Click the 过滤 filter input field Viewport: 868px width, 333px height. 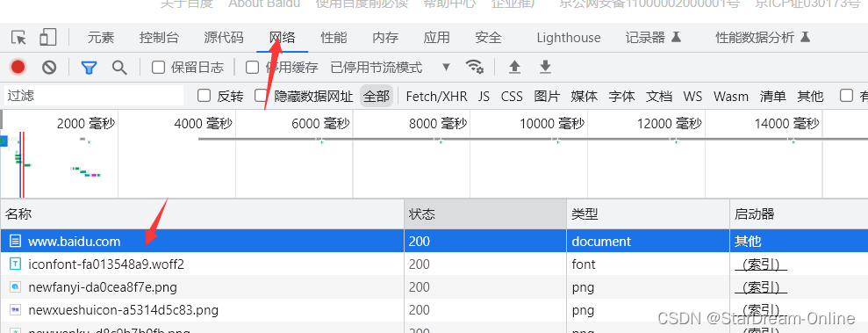(94, 96)
